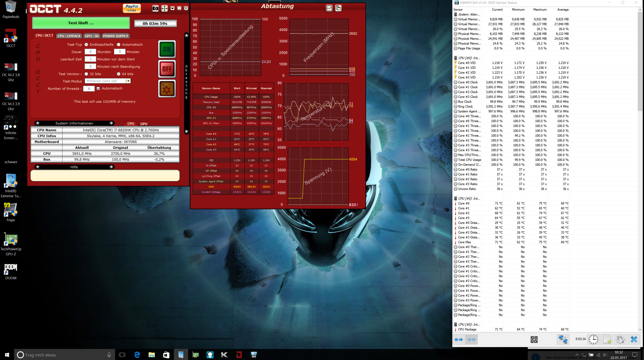Viewport: 644px width, 360px height.
Task: Select the 64 bits test version
Action: coord(118,74)
